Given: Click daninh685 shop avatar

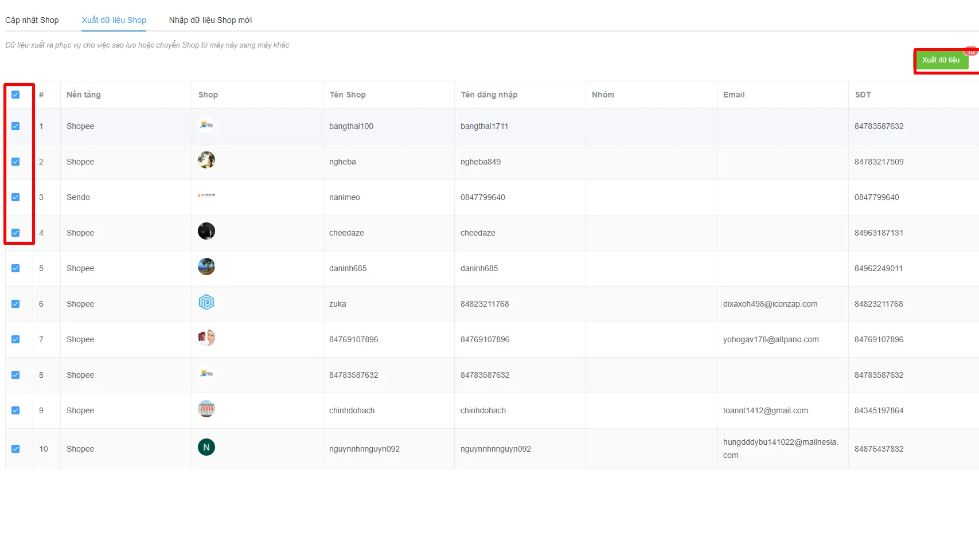Looking at the screenshot, I should coord(206,267).
